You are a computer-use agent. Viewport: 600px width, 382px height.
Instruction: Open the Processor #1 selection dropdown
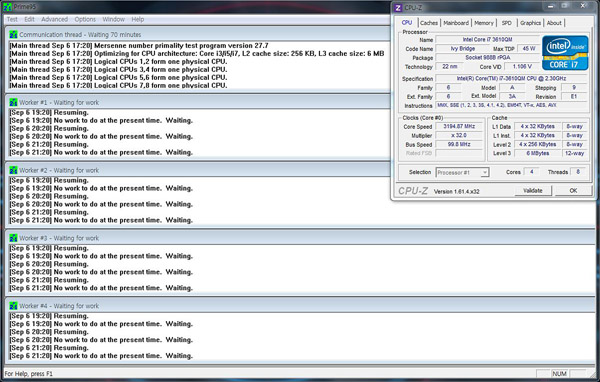click(462, 172)
